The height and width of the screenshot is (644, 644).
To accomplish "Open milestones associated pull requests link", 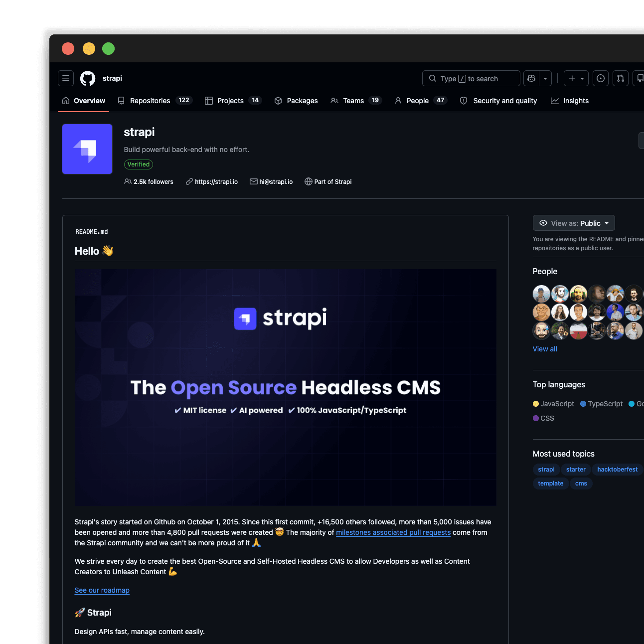I will pos(393,532).
